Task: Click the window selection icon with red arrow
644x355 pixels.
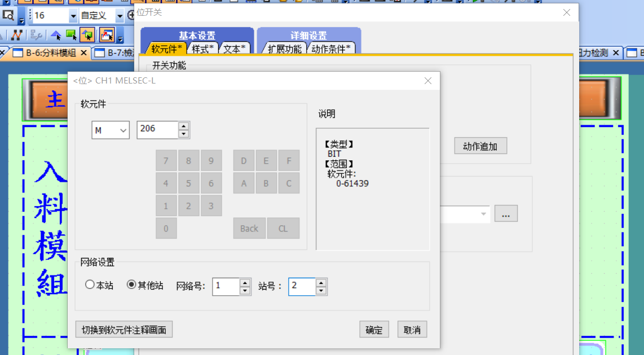Action: point(107,35)
